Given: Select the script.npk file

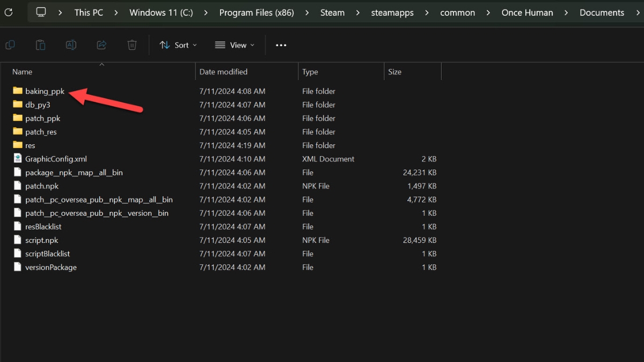Looking at the screenshot, I should pos(42,240).
